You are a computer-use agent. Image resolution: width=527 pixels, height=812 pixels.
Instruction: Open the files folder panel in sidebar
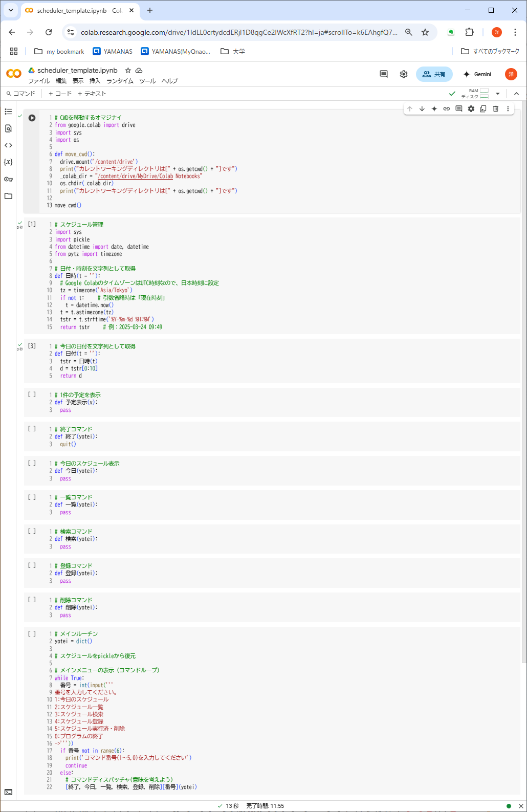[8, 196]
